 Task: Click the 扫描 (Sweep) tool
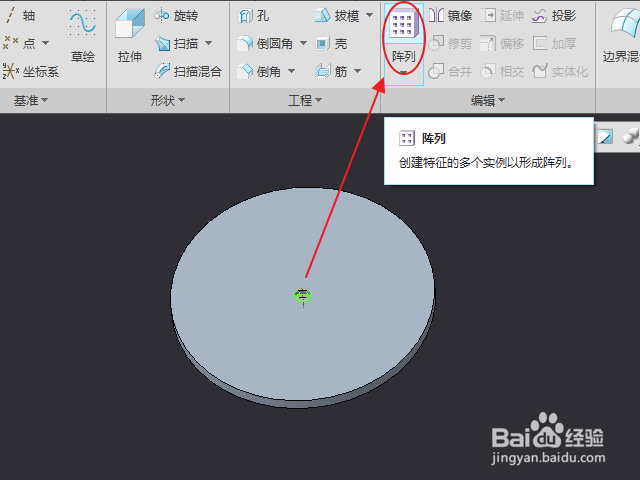(177, 43)
